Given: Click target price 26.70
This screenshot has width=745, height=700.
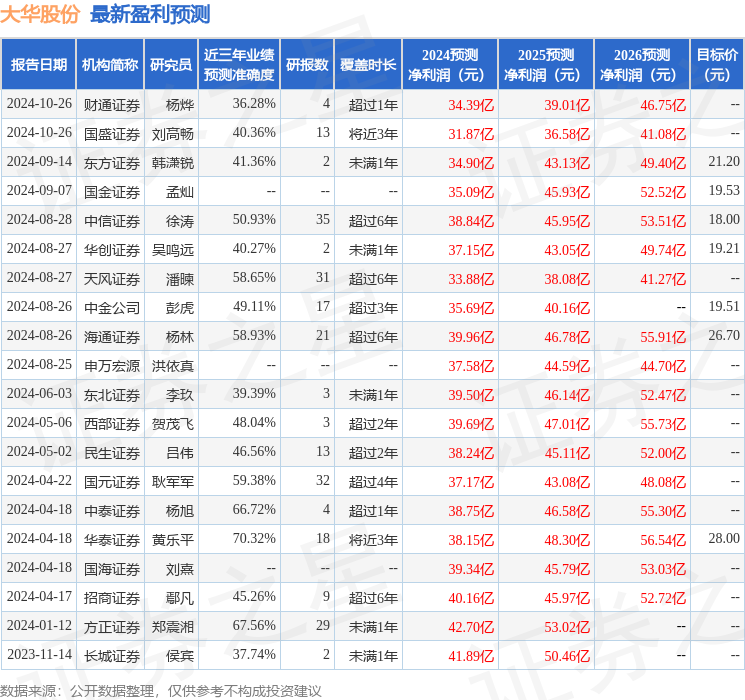Looking at the screenshot, I should pyautogui.click(x=724, y=336).
